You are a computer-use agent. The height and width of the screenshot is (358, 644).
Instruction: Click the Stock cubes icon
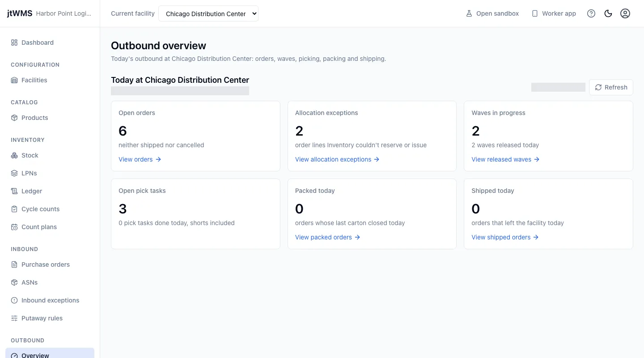point(14,155)
